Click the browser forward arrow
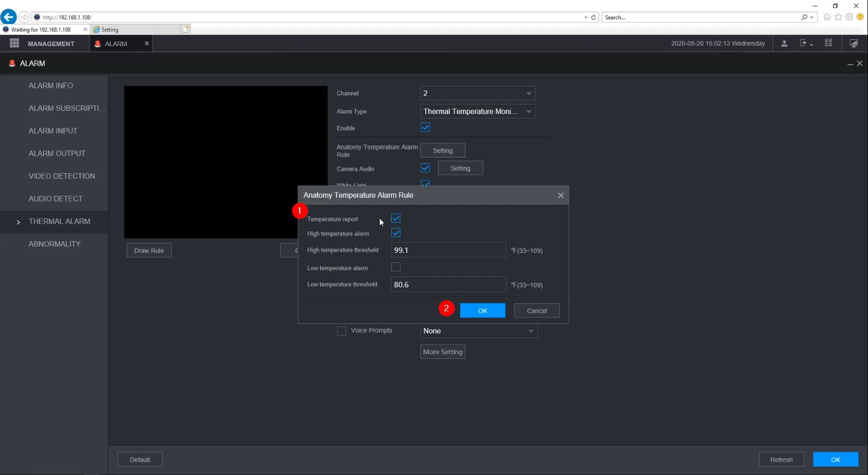868x475 pixels. 24,17
